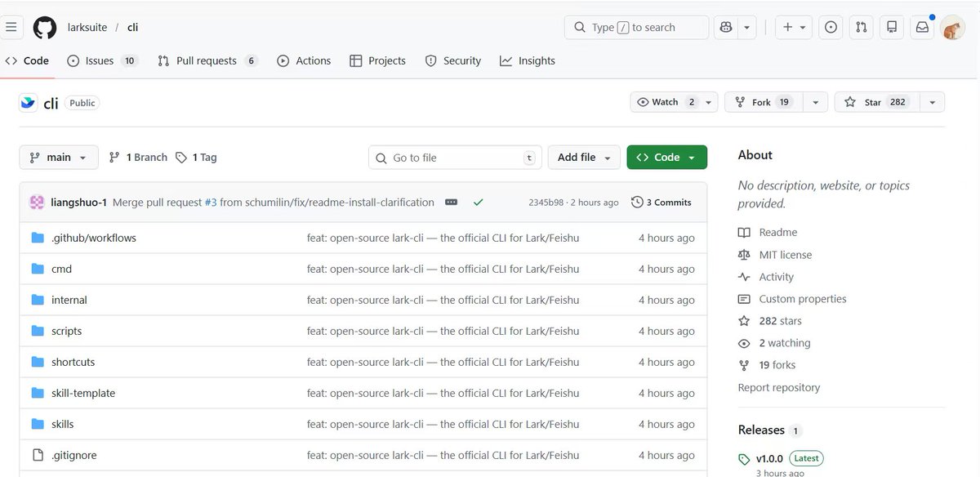Viewport: 980px width, 477px height.
Task: Star the repository
Action: click(877, 102)
